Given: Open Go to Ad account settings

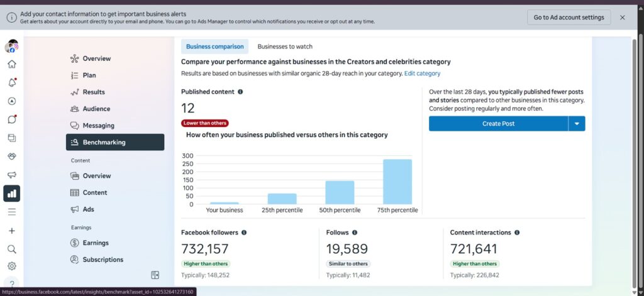Looking at the screenshot, I should [x=569, y=17].
